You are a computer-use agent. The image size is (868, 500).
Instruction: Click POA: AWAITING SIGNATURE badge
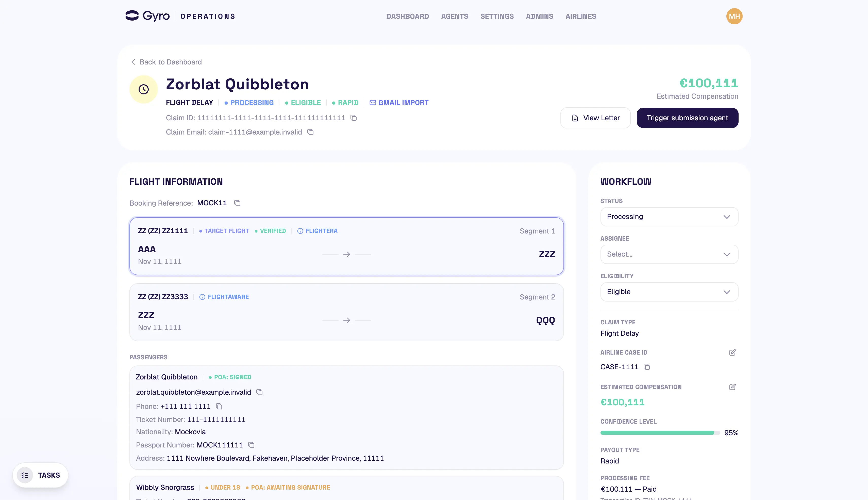tap(288, 488)
